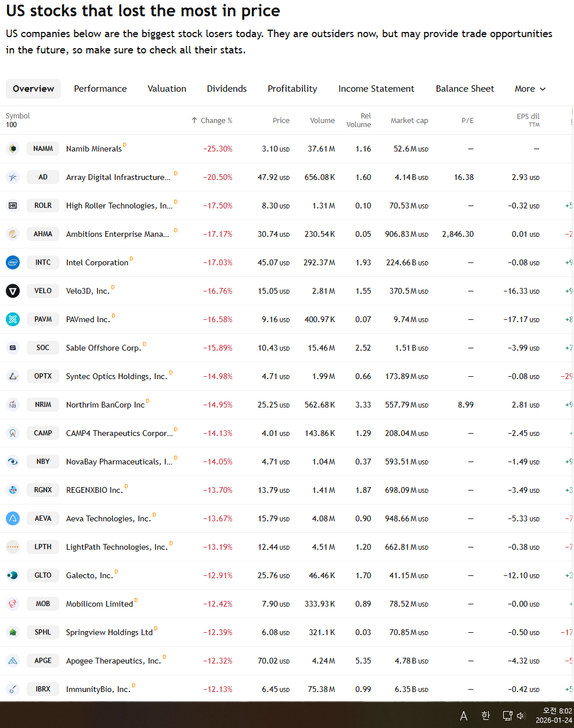Click the VELO ticker symbol button
The image size is (574, 728).
43,291
